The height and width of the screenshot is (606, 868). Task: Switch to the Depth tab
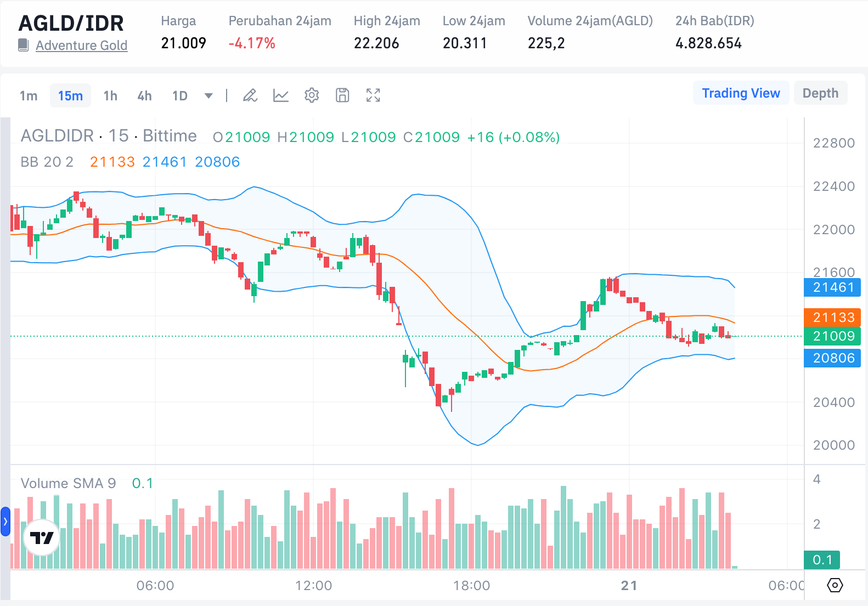point(820,93)
